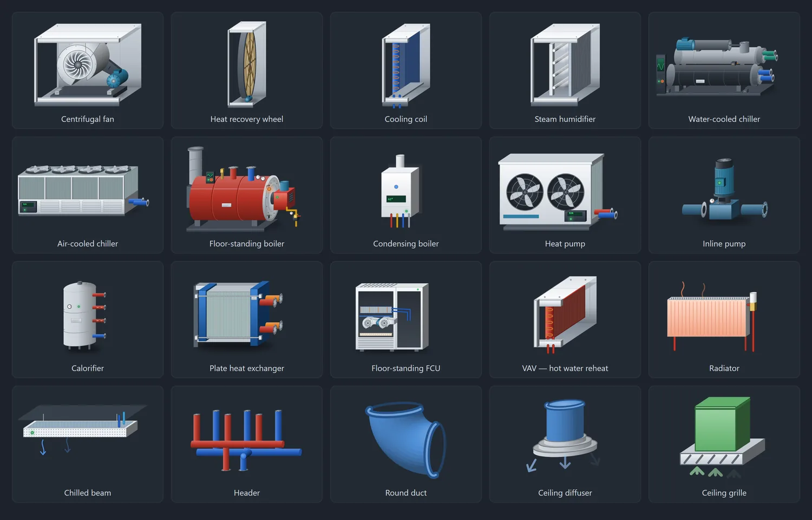Screen dimensions: 812x520
Task: Click the 'Water-cooled chiller' label
Action: point(724,119)
